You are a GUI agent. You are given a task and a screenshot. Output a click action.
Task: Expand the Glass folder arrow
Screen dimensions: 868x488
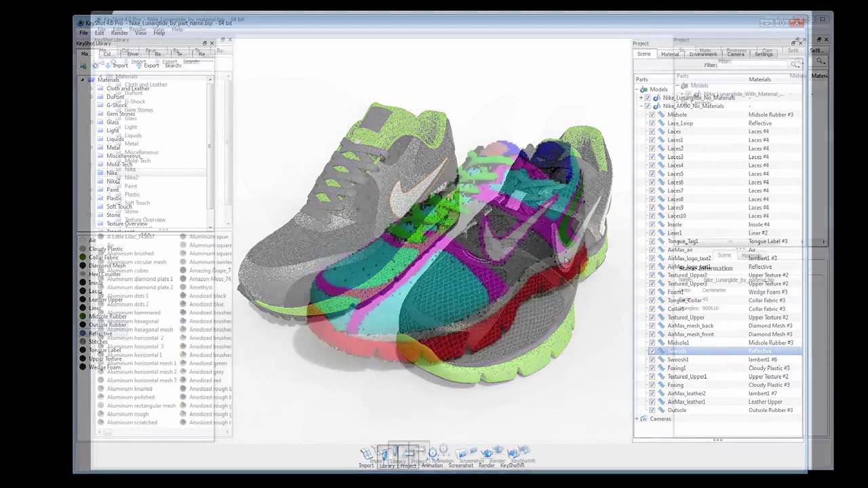[92, 122]
